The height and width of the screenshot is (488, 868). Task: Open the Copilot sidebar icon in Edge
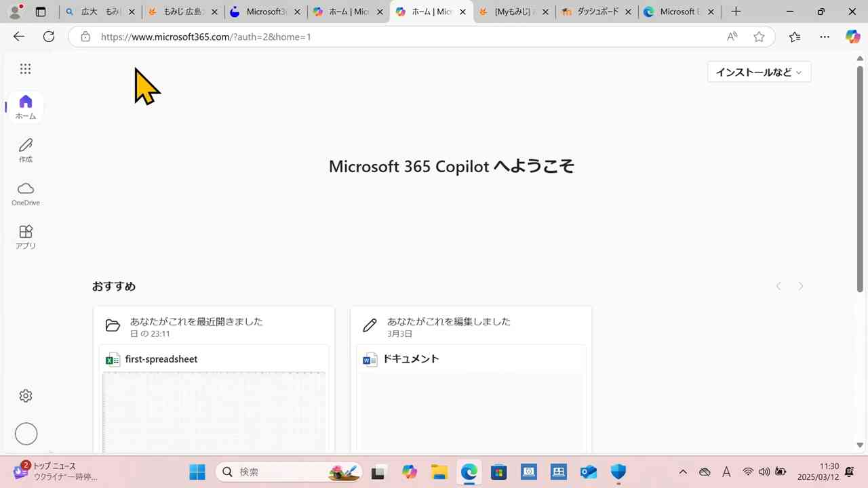[x=853, y=37]
